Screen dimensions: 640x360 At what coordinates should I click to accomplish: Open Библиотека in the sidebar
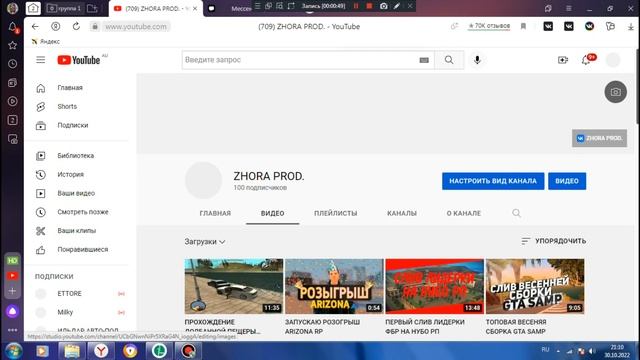[77, 156]
